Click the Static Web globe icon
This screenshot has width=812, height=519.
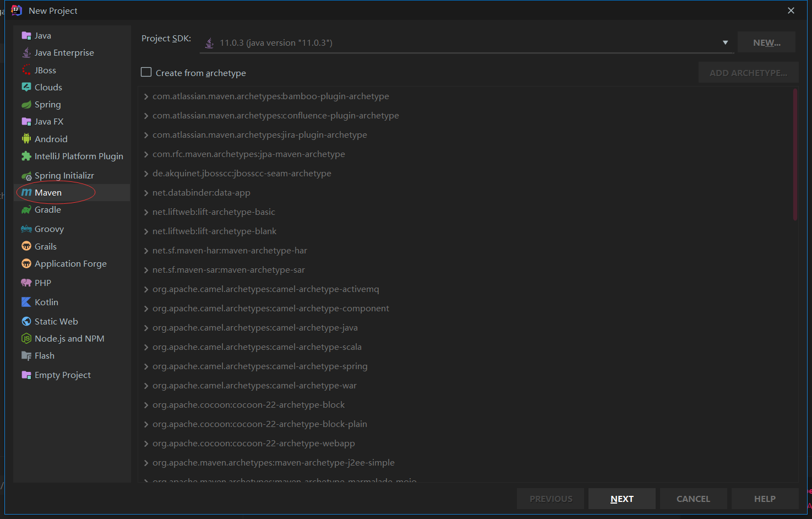pos(26,321)
